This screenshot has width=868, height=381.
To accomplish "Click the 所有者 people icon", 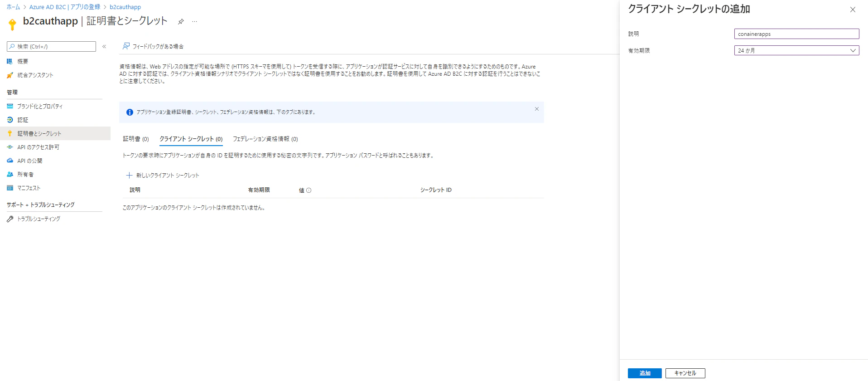I will [x=10, y=174].
